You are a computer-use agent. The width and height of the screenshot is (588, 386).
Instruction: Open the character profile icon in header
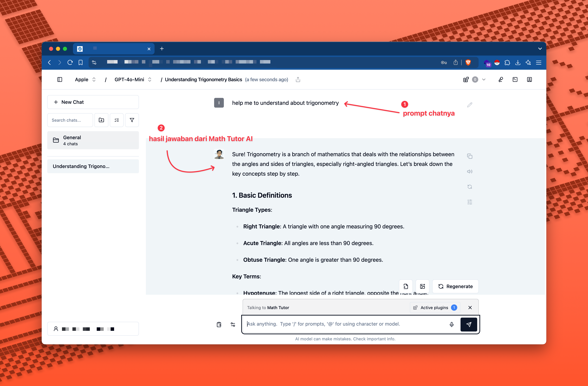point(529,79)
